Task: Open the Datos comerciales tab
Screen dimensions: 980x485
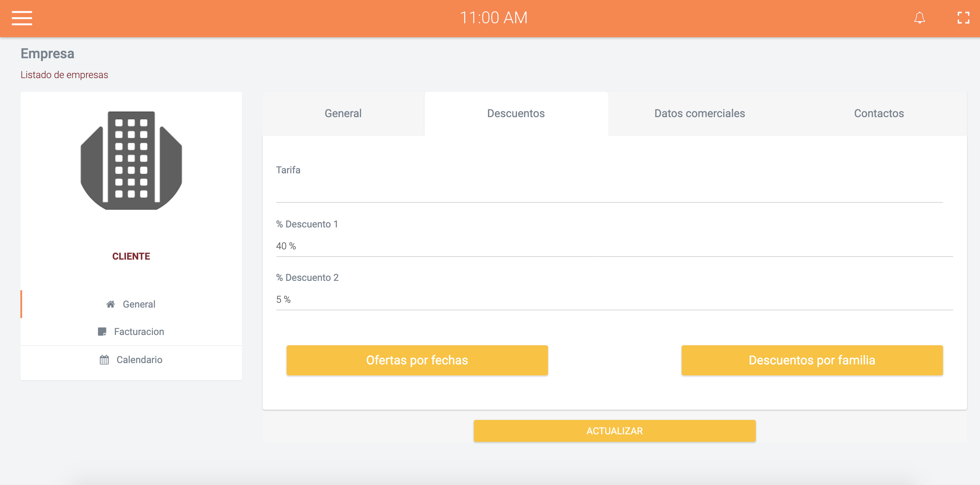Action: click(699, 113)
